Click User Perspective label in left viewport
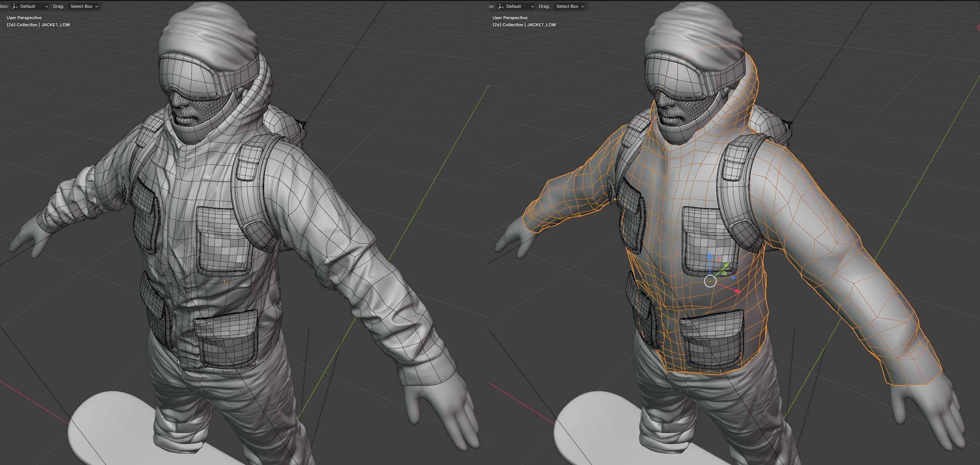Viewport: 980px width, 465px height. 24,18
